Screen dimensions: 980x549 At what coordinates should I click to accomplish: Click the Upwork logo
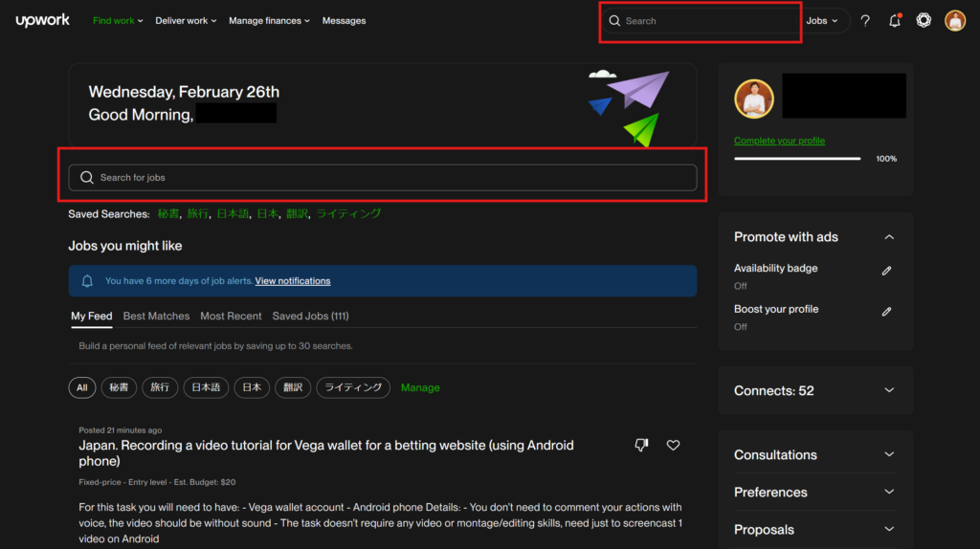tap(42, 20)
